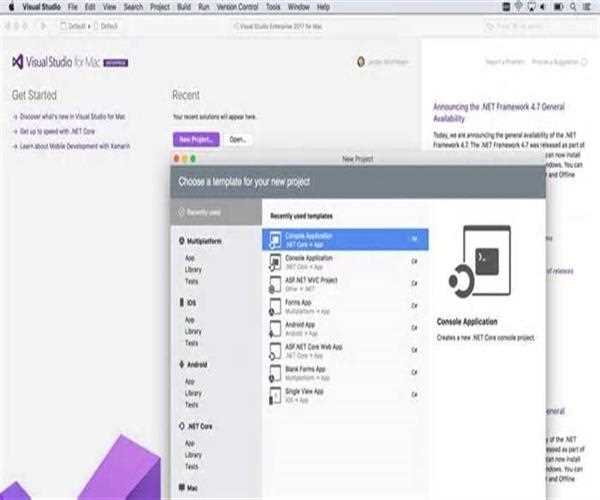The height and width of the screenshot is (500, 600).
Task: Open the Build menu
Action: [x=182, y=7]
